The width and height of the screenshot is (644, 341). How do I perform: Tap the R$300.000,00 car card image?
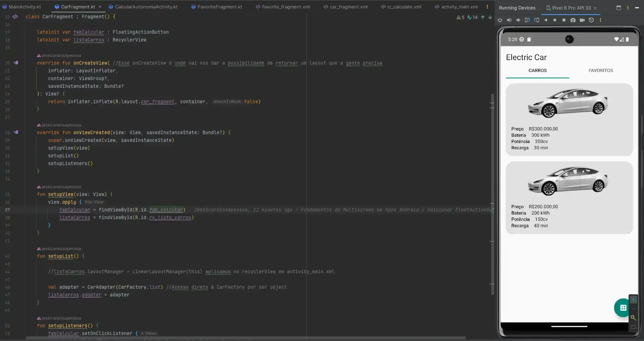568,104
